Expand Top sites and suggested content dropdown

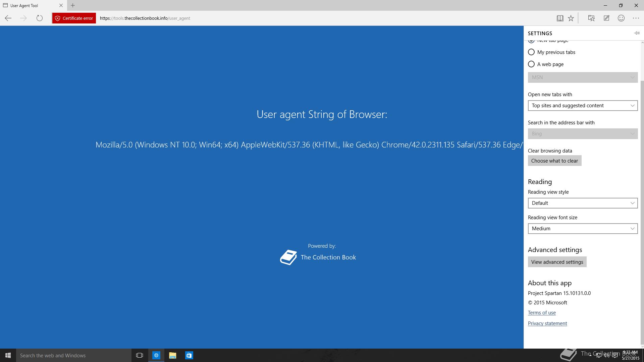pyautogui.click(x=583, y=106)
